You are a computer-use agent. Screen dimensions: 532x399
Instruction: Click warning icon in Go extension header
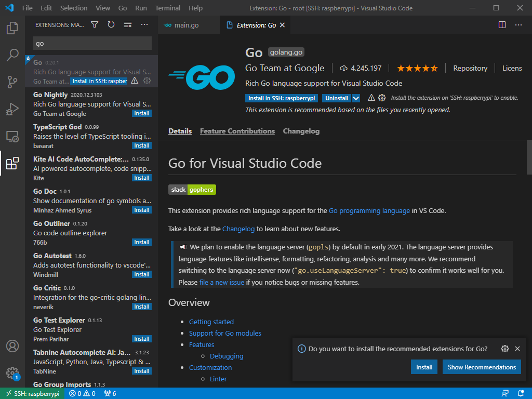[371, 98]
